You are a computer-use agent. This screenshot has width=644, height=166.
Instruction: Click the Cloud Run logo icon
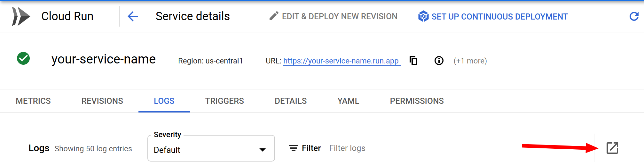coord(21,16)
